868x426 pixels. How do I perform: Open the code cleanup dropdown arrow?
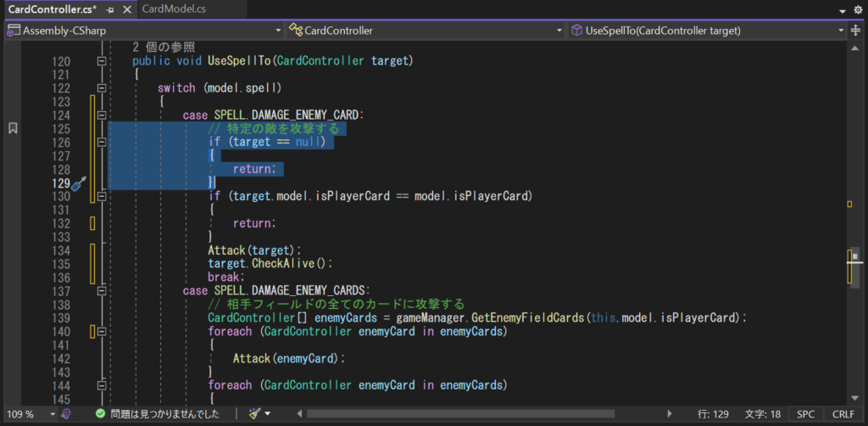[268, 414]
